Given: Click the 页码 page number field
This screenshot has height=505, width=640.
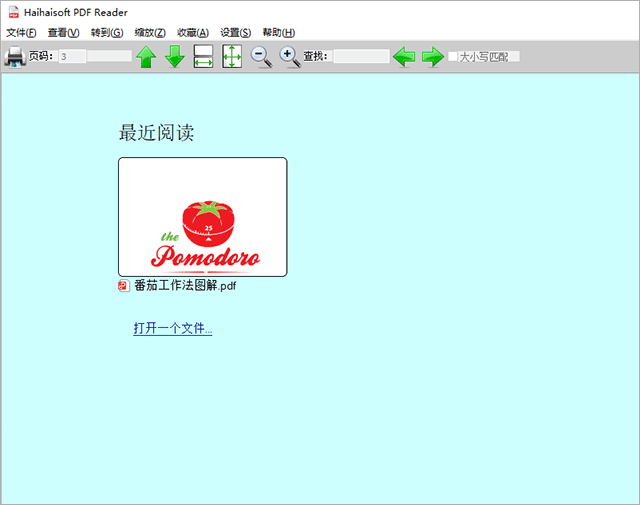Looking at the screenshot, I should tap(72, 56).
